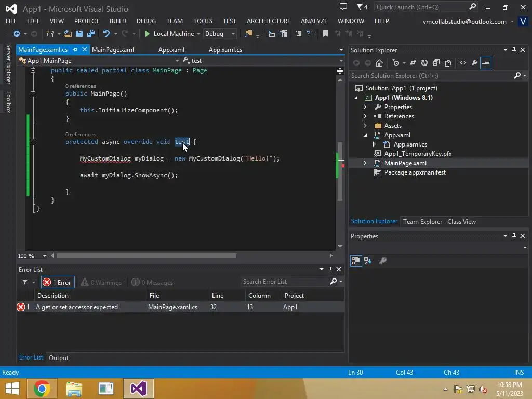This screenshot has width=532, height=399.
Task: Open the BUILD menu
Action: [x=118, y=21]
